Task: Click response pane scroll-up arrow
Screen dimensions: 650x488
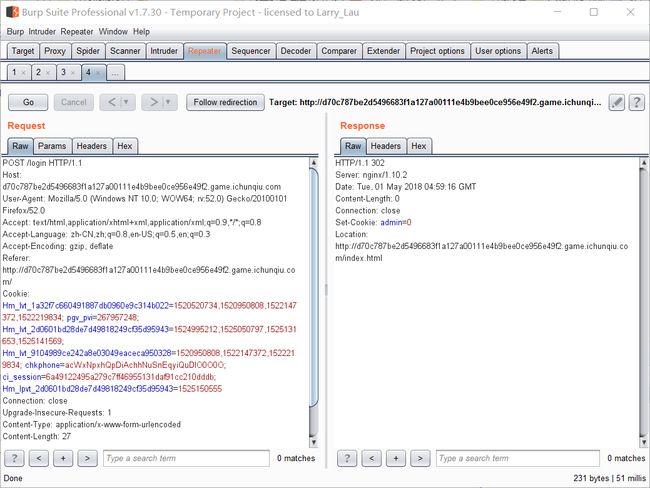Action: (644, 163)
